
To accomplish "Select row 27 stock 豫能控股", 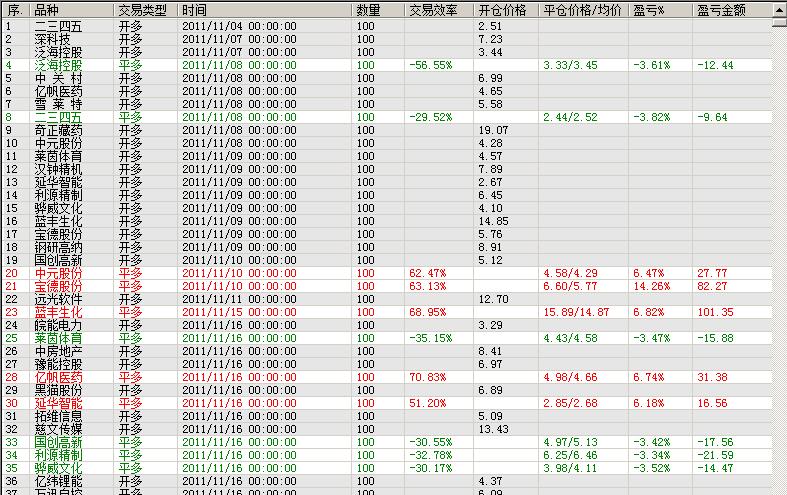I will (x=58, y=364).
